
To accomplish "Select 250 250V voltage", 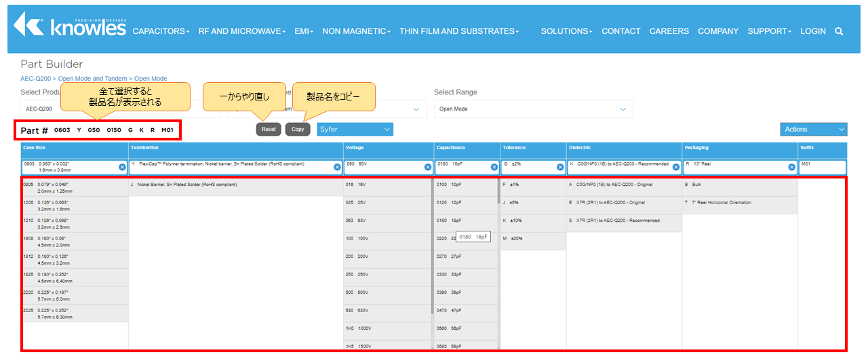I will tap(387, 278).
